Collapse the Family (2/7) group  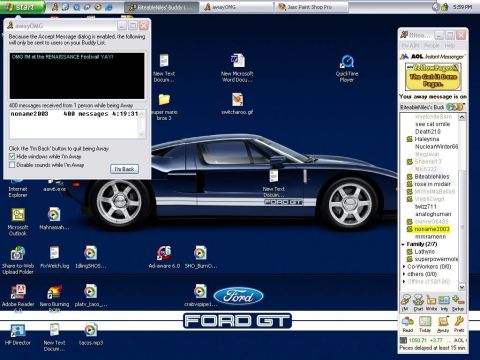coord(403,244)
